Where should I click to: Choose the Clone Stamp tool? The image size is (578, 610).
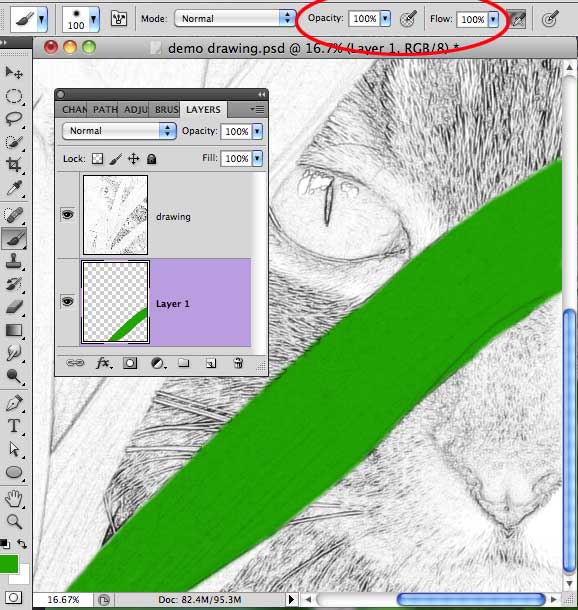[x=14, y=261]
